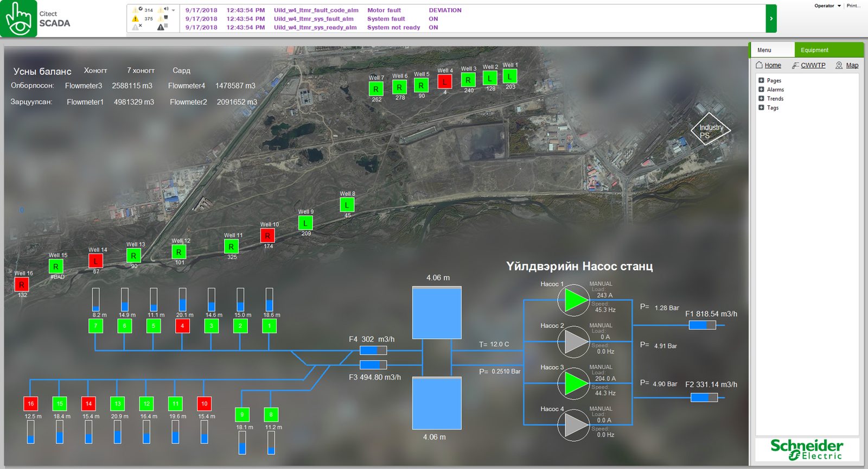Open the red Well 16 indicator
The height and width of the screenshot is (469, 868).
[x=22, y=284]
